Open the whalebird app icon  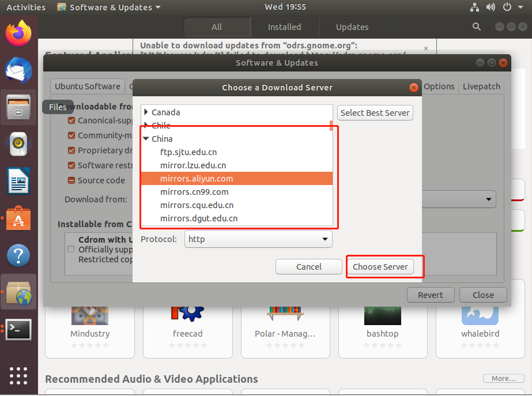pos(480,315)
